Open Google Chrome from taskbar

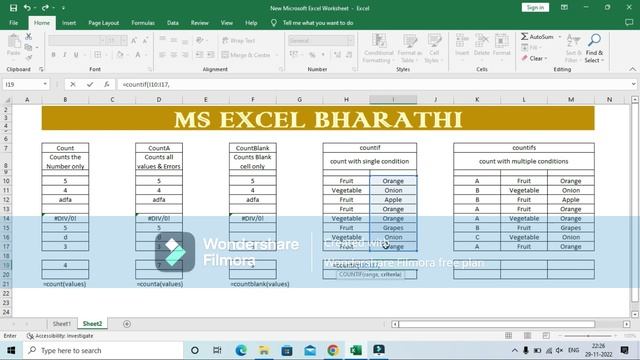333,351
